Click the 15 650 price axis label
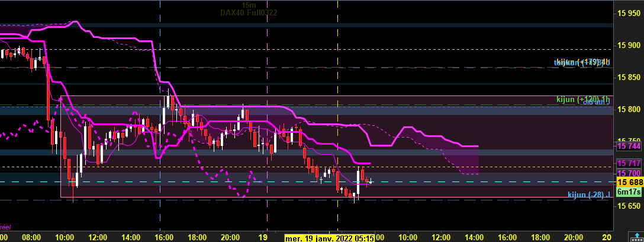The image size is (644, 242). [x=629, y=206]
